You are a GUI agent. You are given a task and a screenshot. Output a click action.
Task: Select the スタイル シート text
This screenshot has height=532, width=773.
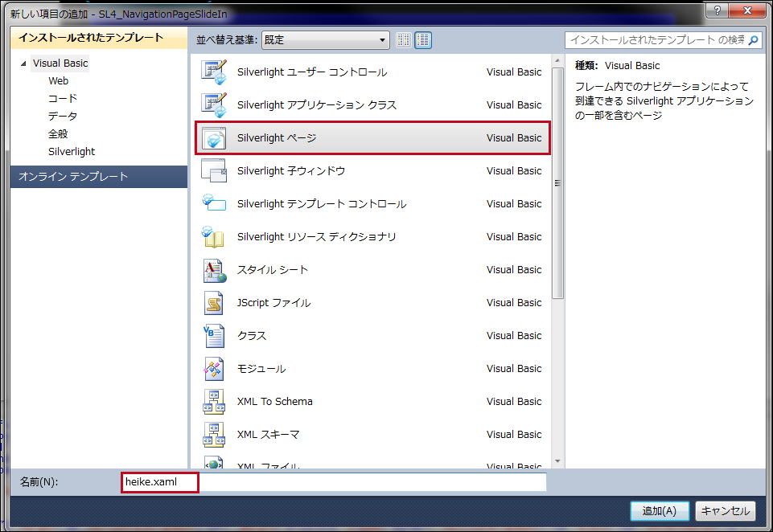tap(272, 270)
